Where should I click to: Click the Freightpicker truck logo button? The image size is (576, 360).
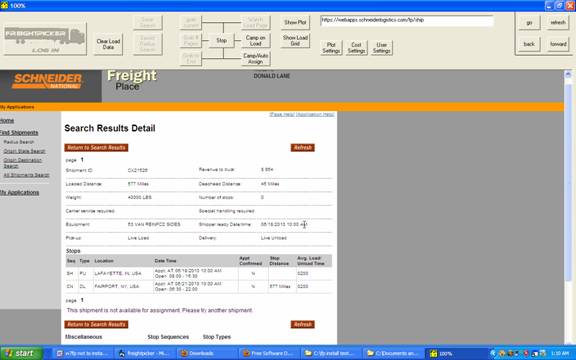click(45, 39)
